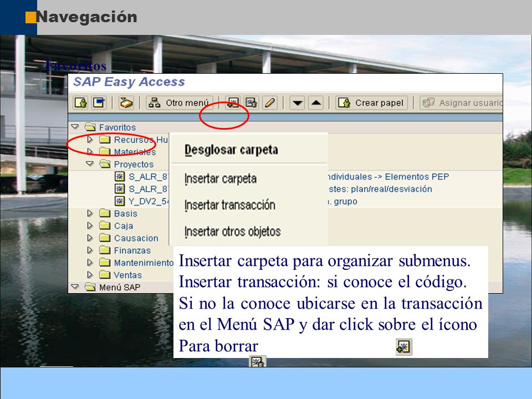Click the Crear papel button
The width and height of the screenshot is (532, 399).
371,103
